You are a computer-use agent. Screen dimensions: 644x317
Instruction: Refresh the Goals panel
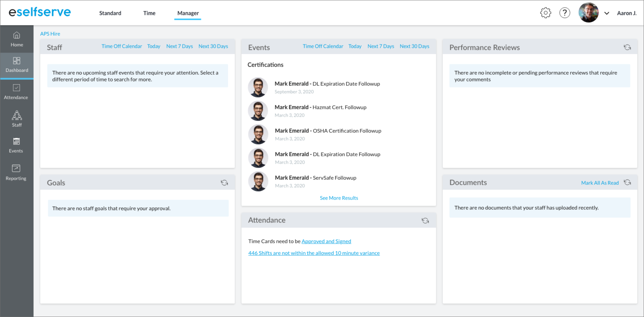pyautogui.click(x=224, y=183)
